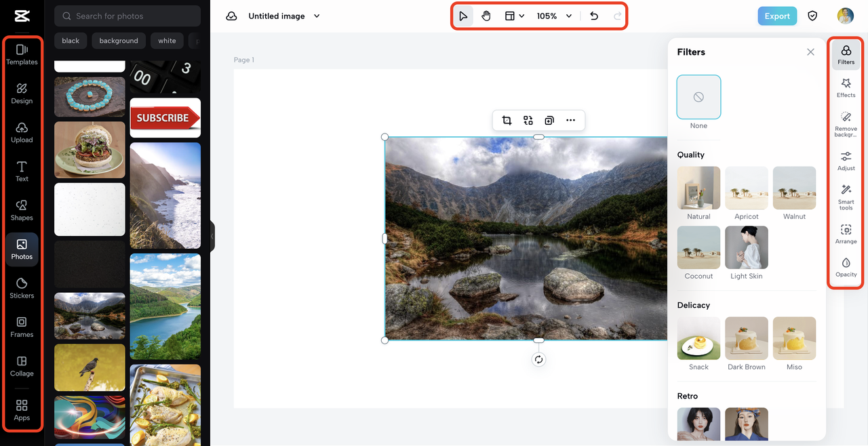The image size is (868, 446).
Task: Undo the last action
Action: 594,16
